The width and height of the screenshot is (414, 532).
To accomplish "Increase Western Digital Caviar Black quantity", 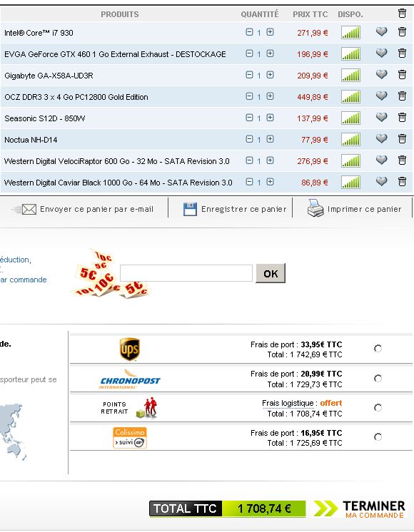I will point(270,182).
